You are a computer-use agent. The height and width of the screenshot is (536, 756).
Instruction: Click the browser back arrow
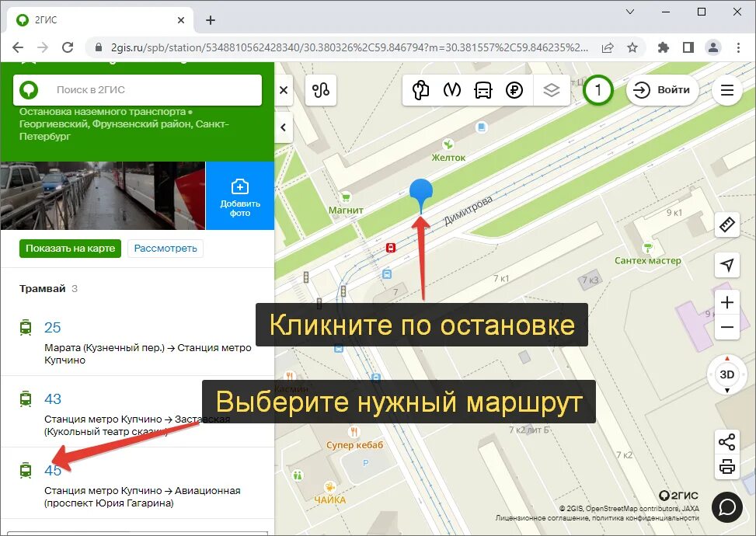point(18,47)
